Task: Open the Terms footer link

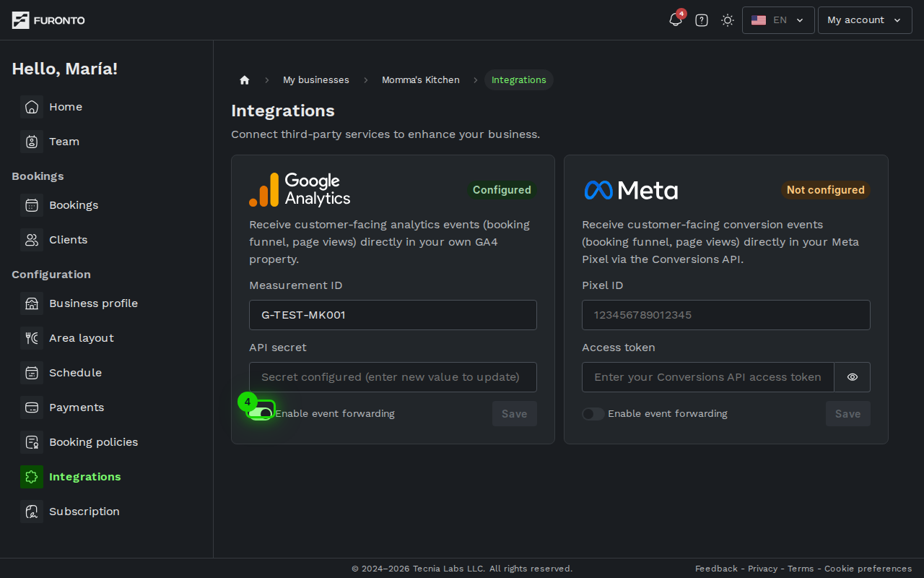Action: coord(801,569)
